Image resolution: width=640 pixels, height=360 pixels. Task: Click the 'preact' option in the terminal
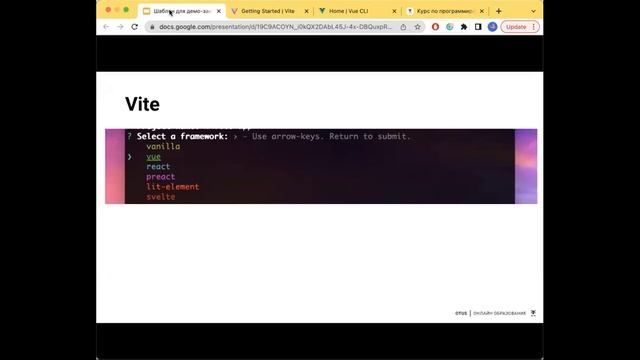click(160, 177)
